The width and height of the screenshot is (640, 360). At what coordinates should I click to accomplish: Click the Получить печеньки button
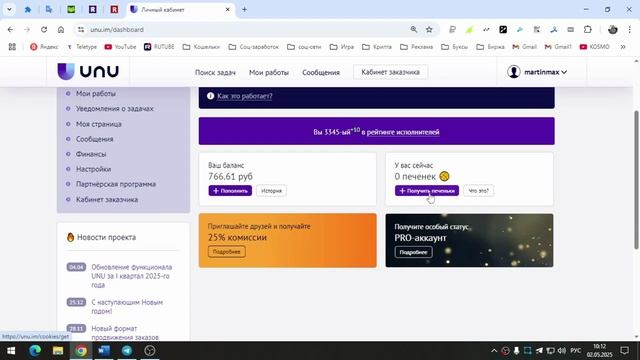(427, 191)
